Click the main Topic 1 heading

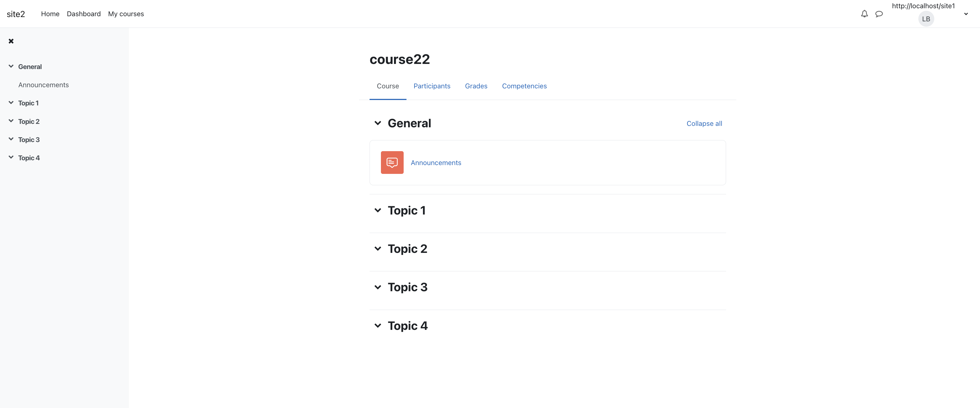[x=407, y=211]
